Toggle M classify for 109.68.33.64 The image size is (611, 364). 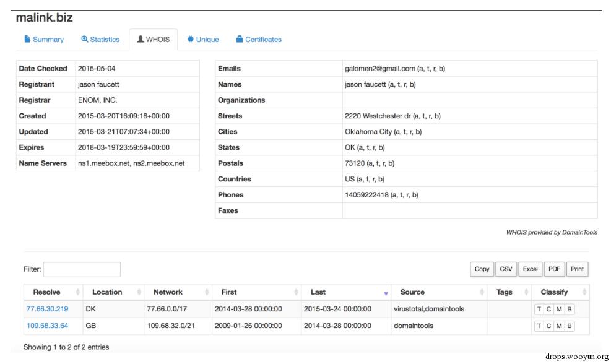pyautogui.click(x=559, y=326)
